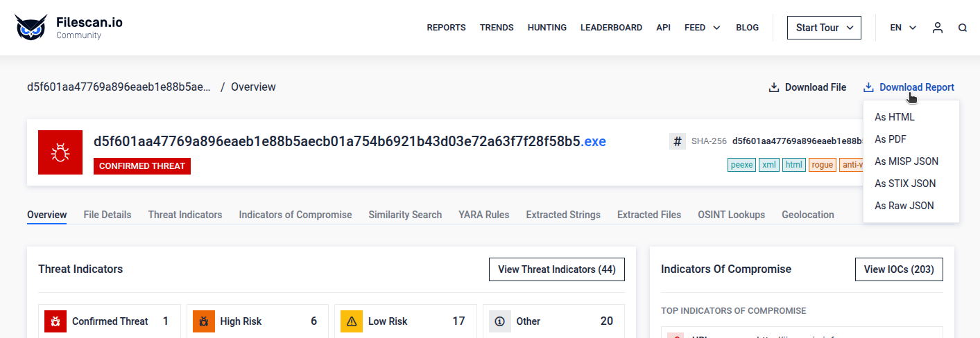Viewport: 980px width, 338px height.
Task: Click the Confirmed Threat bug icon
Action: point(55,321)
